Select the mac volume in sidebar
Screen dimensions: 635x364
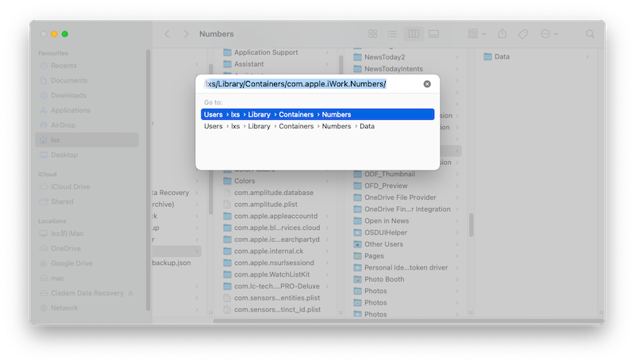(x=87, y=278)
